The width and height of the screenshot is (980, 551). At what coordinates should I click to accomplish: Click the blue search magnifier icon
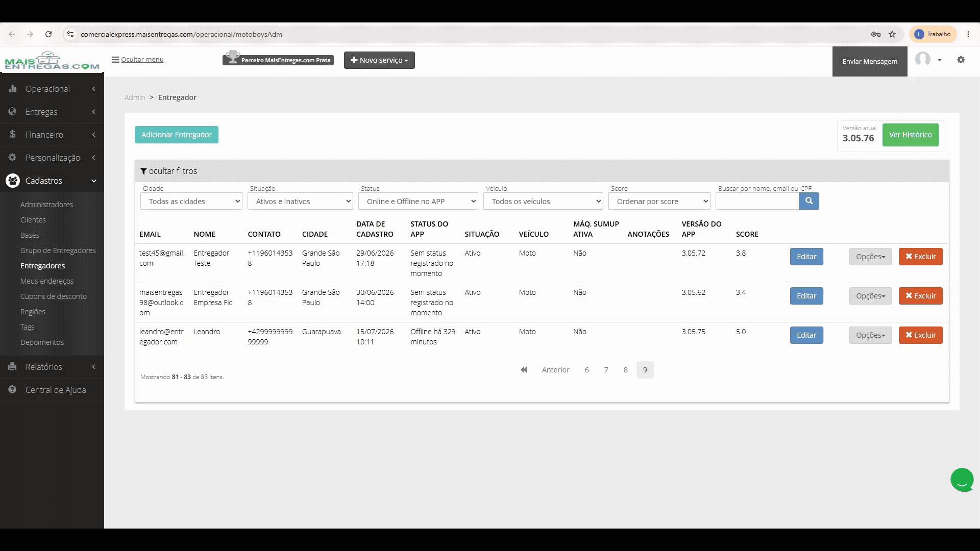pyautogui.click(x=809, y=201)
